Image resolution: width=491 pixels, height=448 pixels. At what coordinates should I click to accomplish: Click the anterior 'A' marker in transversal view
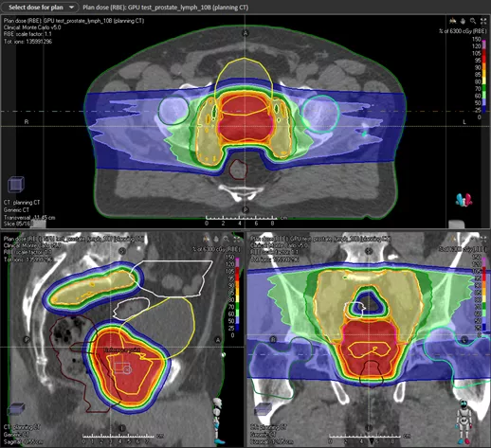pyautogui.click(x=245, y=33)
